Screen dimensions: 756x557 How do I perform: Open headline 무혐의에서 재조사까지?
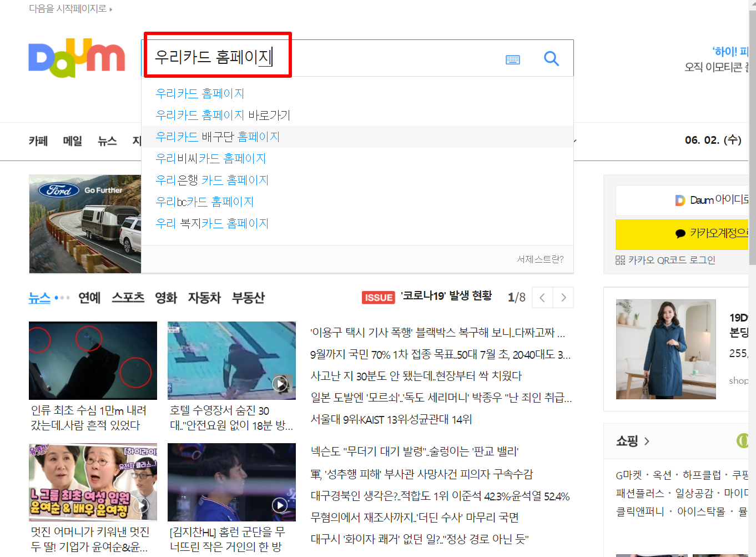tap(414, 518)
